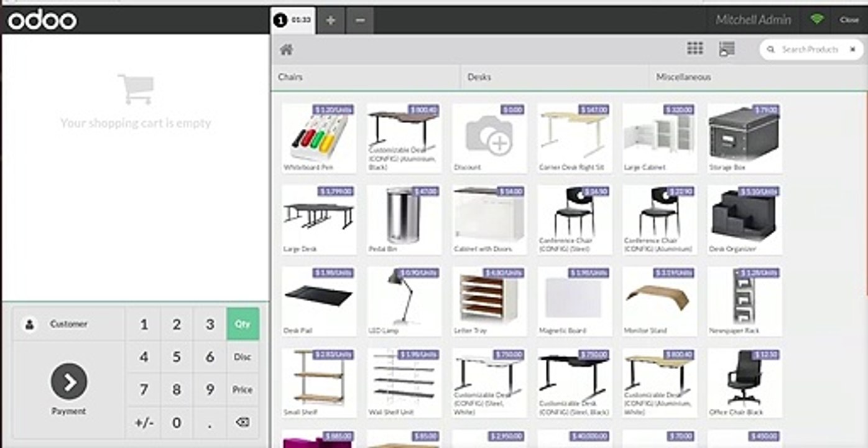The image size is (868, 448).
Task: Open Mitchell Admin user menu
Action: (x=753, y=20)
